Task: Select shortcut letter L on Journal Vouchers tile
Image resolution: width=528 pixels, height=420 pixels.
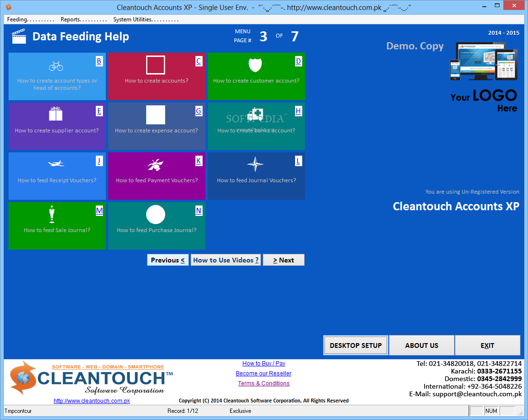Action: click(x=298, y=161)
